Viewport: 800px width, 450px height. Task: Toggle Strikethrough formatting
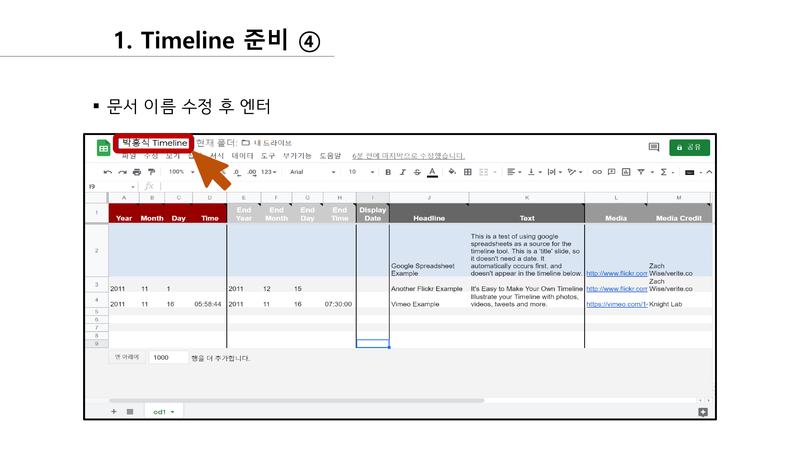coord(417,172)
